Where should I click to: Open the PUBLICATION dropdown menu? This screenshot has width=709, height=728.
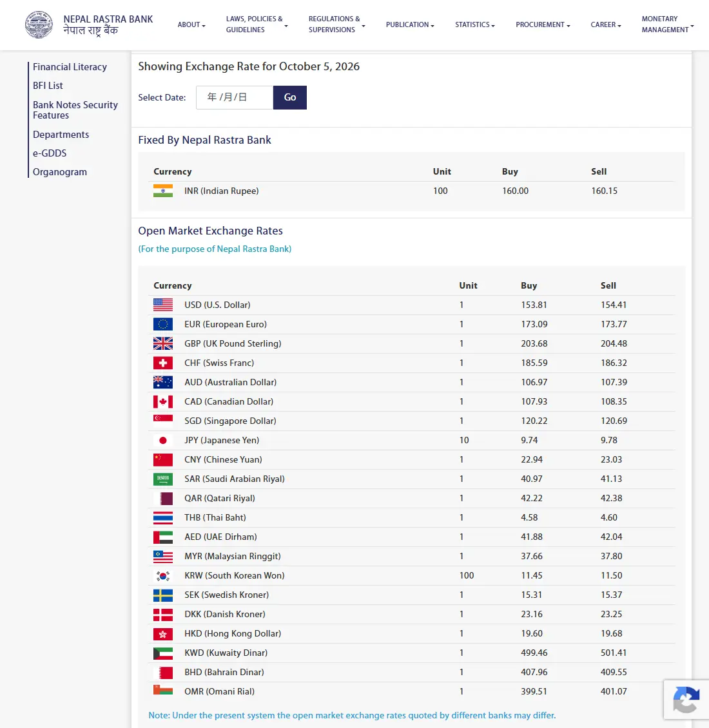tap(410, 24)
